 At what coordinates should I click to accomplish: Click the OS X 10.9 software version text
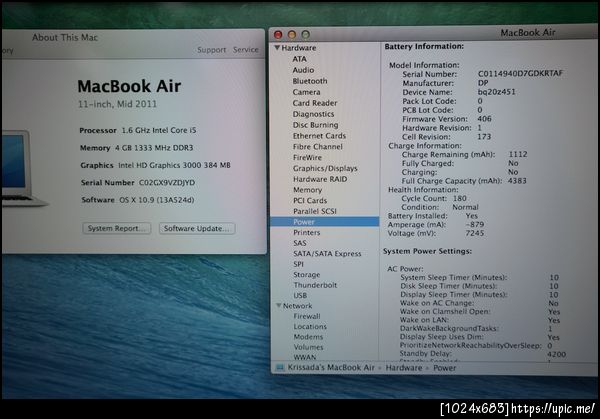click(157, 200)
